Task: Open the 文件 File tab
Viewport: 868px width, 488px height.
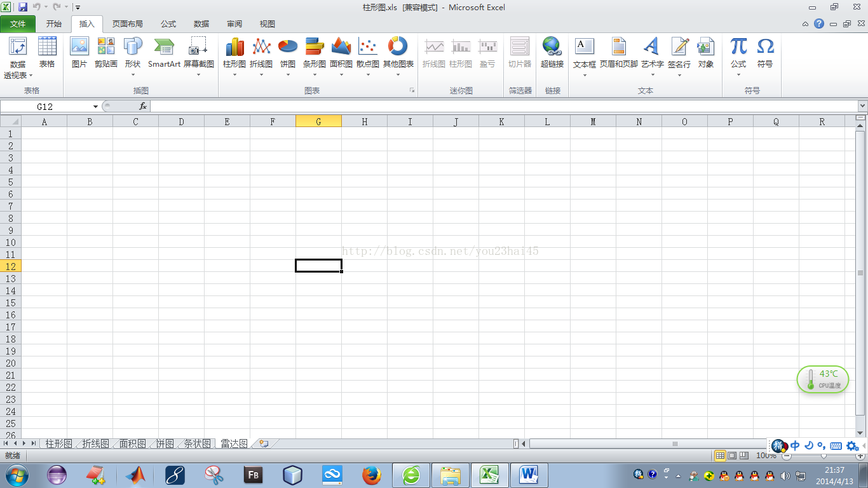Action: (18, 24)
